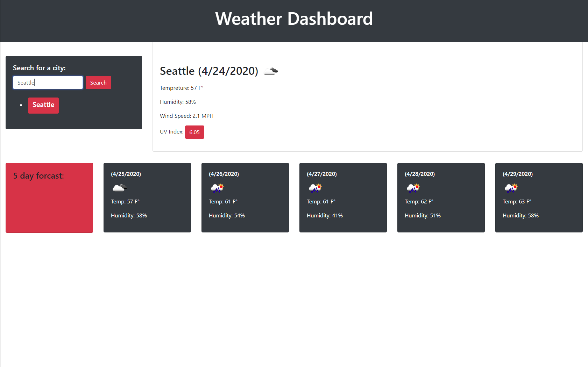Click Temp: 61 F° in 4/27 card
The image size is (588, 367).
click(321, 202)
